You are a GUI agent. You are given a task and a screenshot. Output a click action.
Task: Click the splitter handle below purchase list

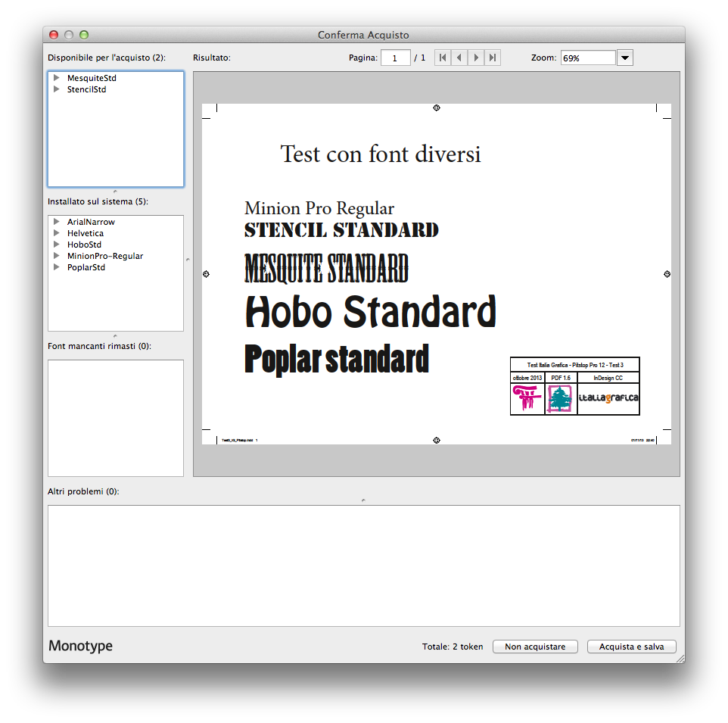[x=115, y=192]
